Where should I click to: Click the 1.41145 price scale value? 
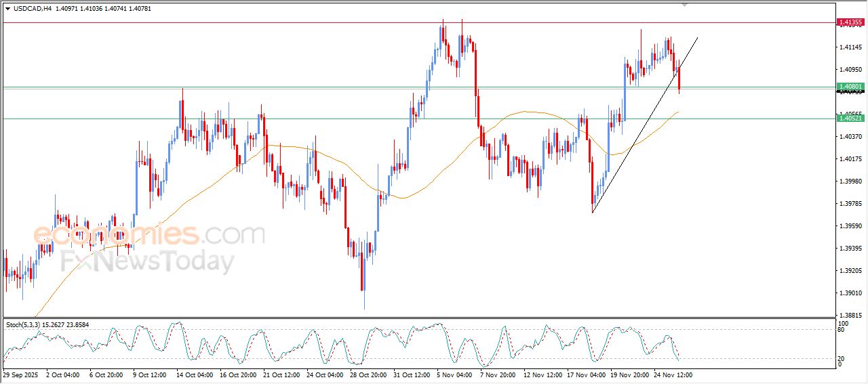[x=850, y=47]
